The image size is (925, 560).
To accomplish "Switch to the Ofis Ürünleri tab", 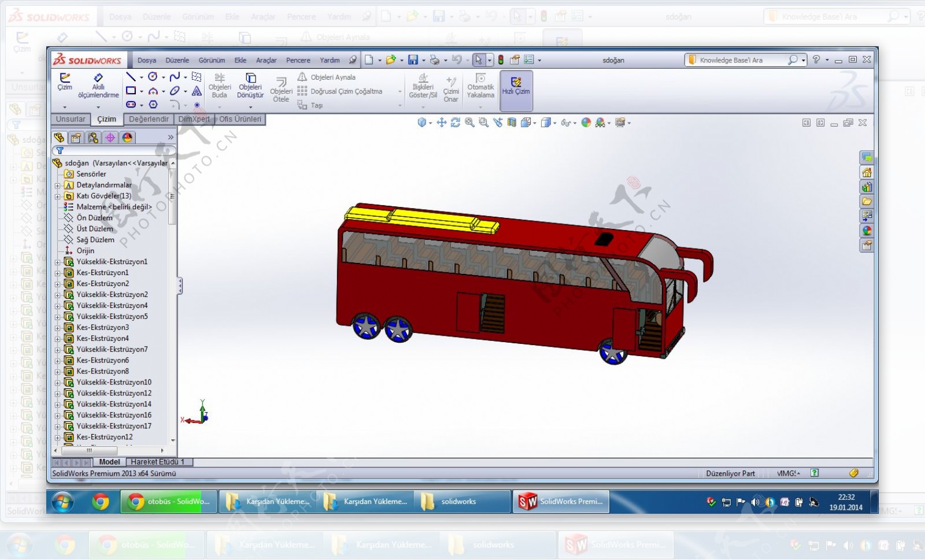I will pyautogui.click(x=240, y=119).
